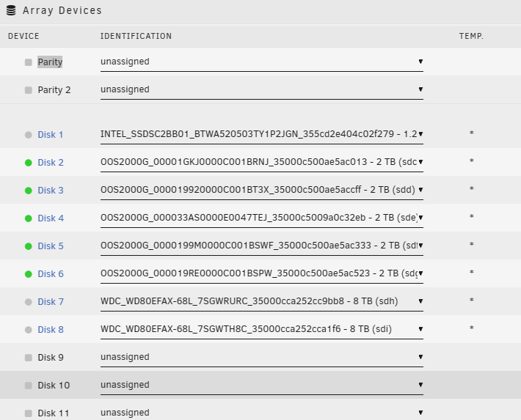This screenshot has height=420, width=521.
Task: Click the gray status square beside Disk 10
Action: (28, 386)
